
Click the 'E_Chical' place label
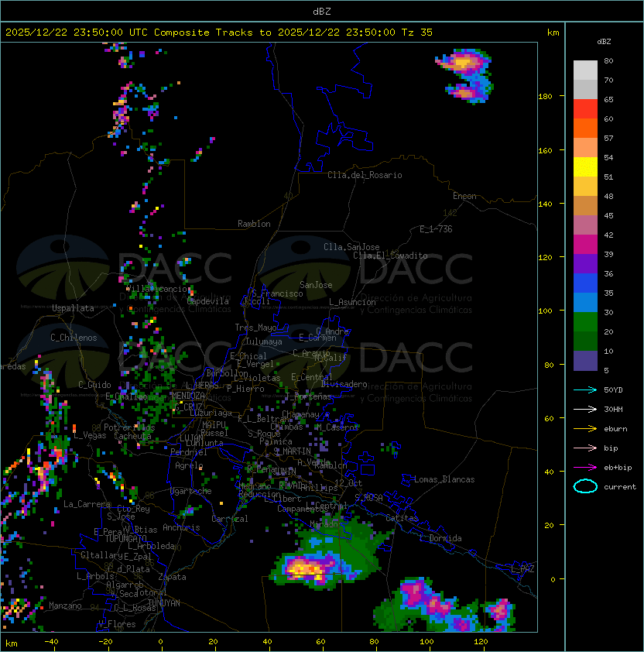point(248,356)
